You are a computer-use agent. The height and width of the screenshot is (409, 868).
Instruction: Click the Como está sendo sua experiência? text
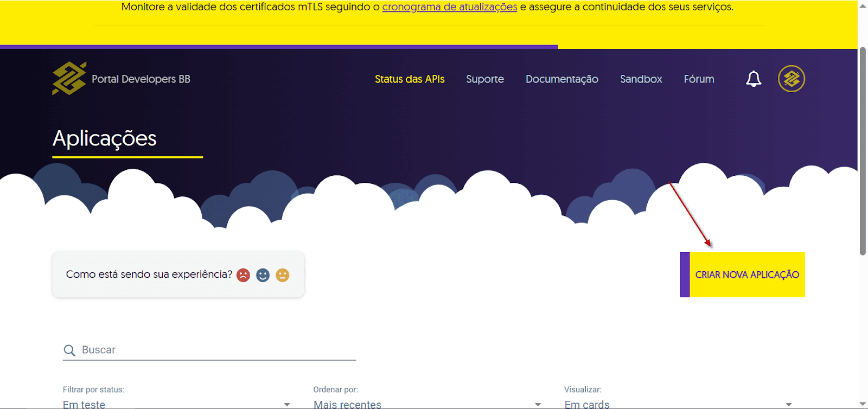coord(149,274)
